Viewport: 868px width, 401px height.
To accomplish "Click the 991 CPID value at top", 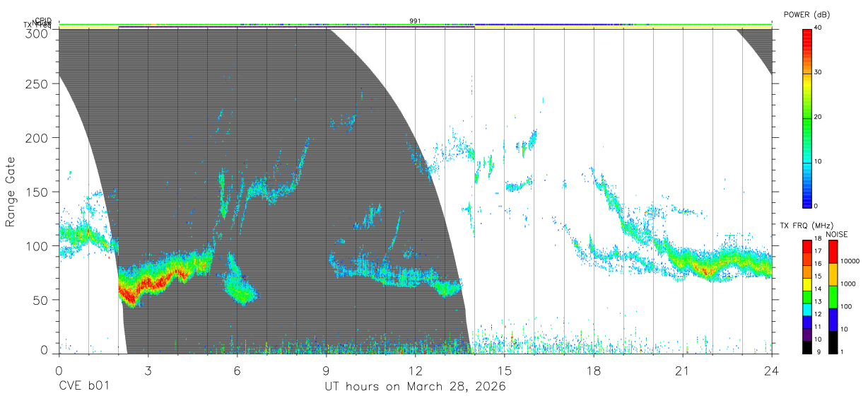I will [x=415, y=21].
